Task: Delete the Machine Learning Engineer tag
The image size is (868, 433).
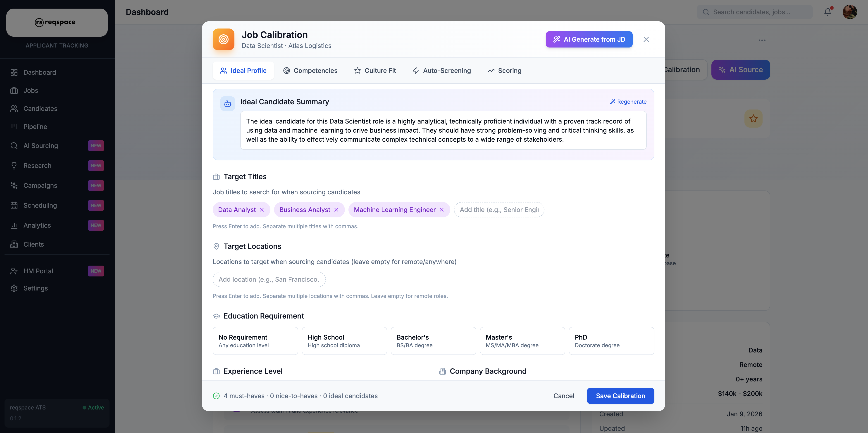Action: pyautogui.click(x=441, y=209)
